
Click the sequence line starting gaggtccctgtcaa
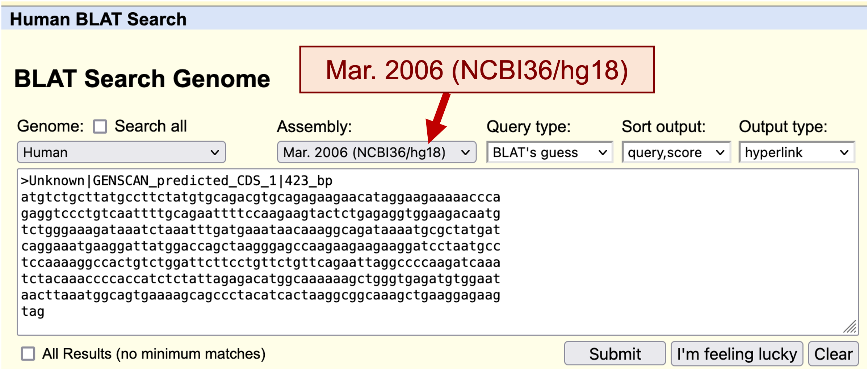click(261, 214)
